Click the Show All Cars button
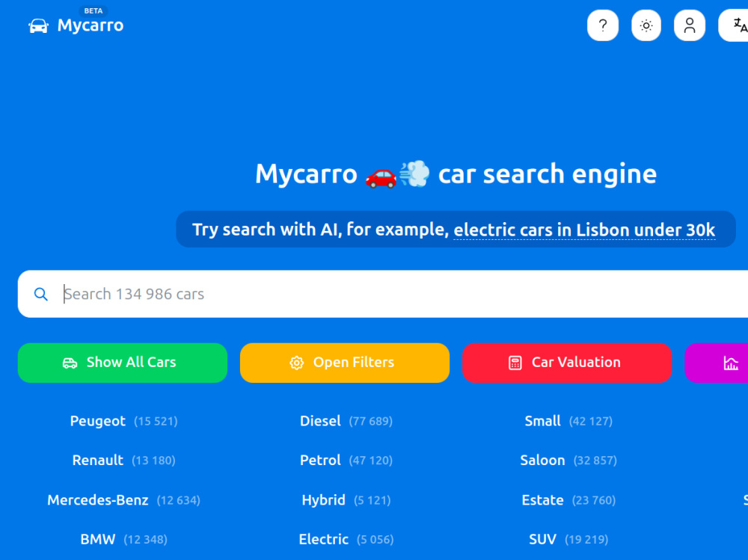The height and width of the screenshot is (560, 748). point(123,363)
